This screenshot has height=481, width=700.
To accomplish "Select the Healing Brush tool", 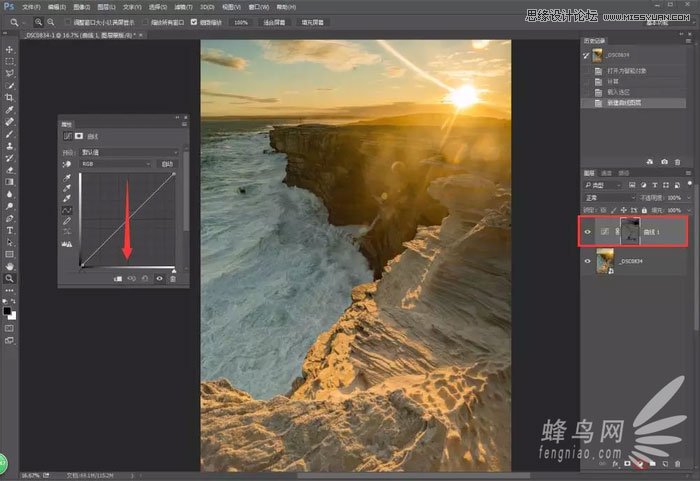I will click(9, 121).
